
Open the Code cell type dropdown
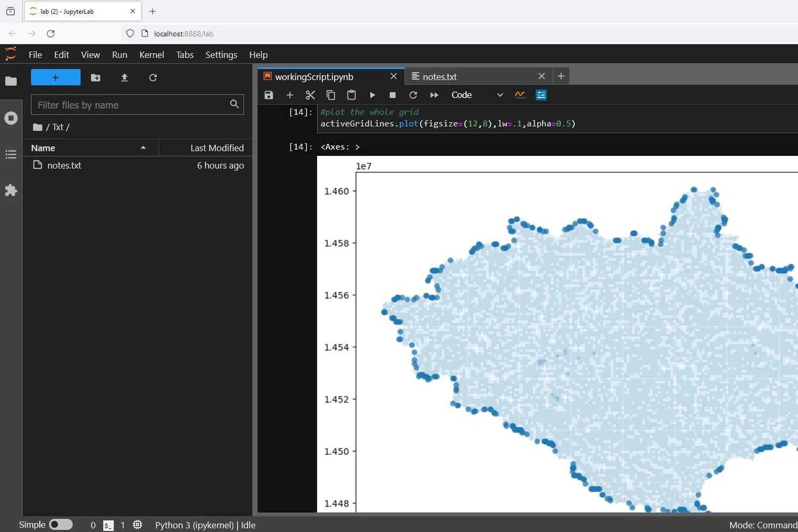[477, 95]
